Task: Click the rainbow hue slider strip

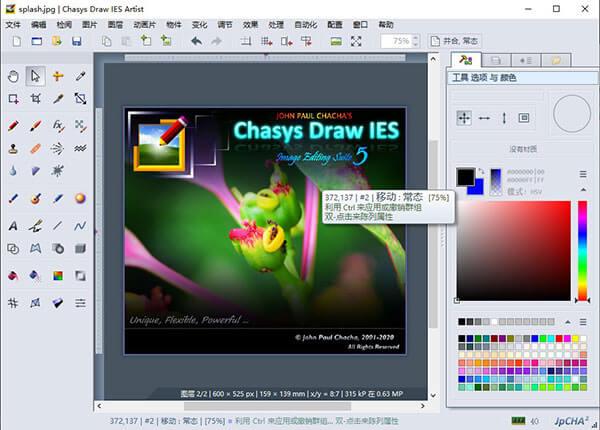Action: click(x=583, y=248)
